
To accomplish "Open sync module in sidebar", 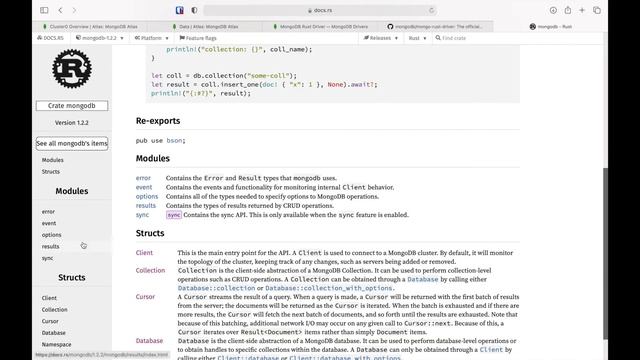I will 47,258.
